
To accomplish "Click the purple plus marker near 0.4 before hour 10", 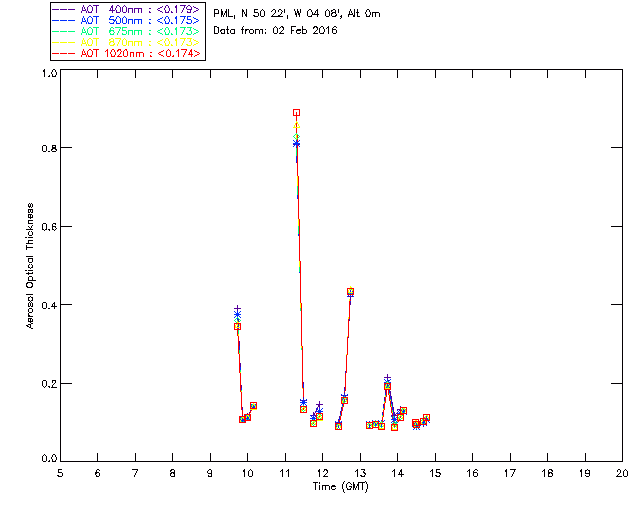I will pos(238,309).
